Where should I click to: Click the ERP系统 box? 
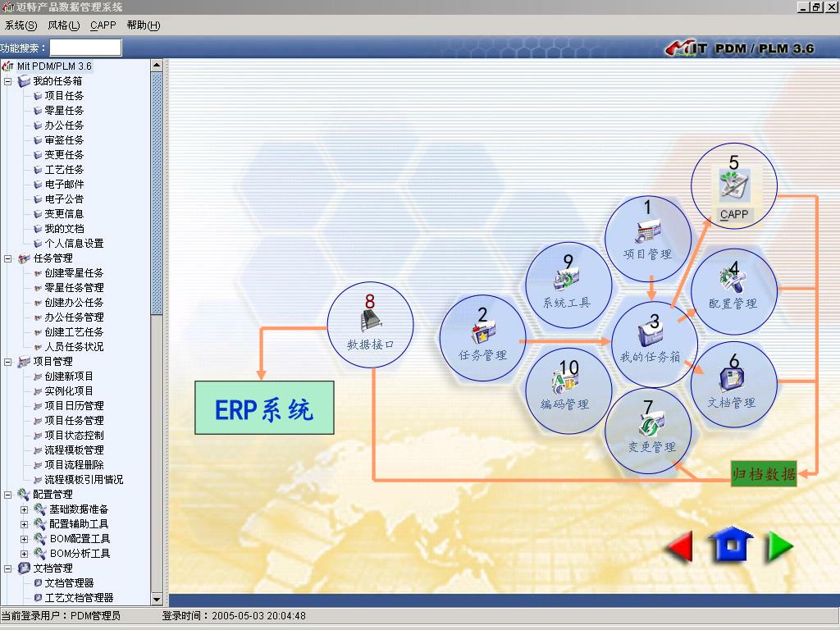point(264,408)
